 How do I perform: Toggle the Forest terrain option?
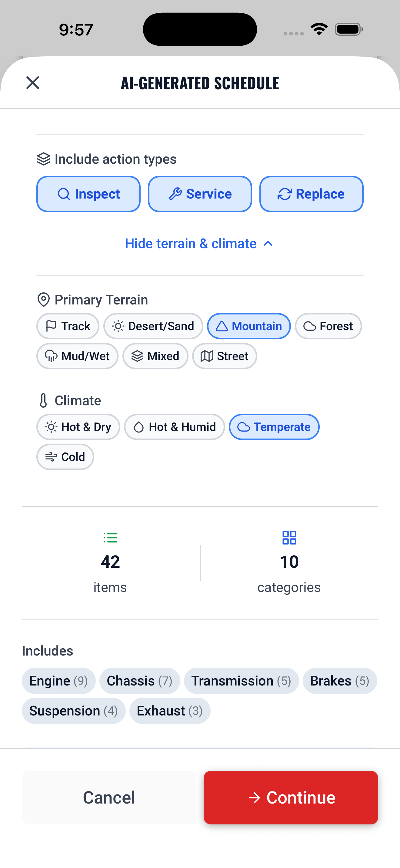pyautogui.click(x=328, y=326)
